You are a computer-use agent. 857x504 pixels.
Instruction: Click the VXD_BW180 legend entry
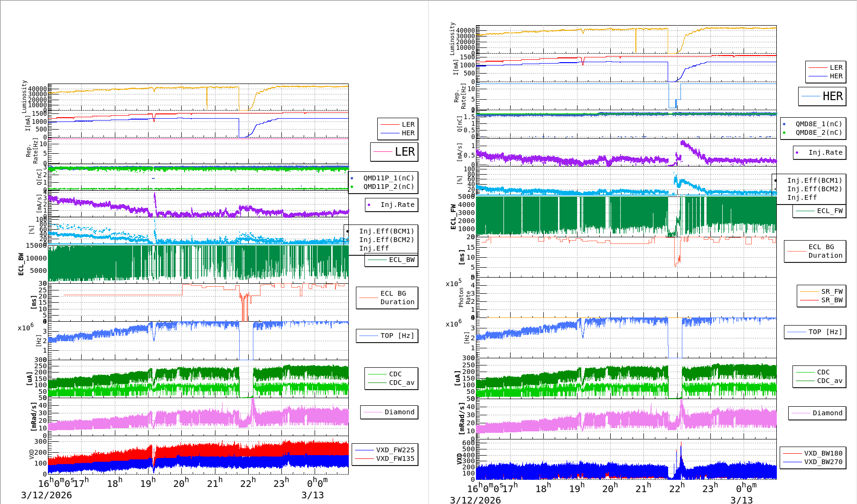pos(823,453)
